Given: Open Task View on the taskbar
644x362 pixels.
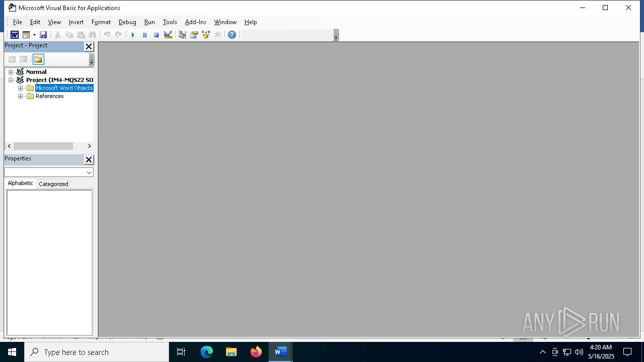Looking at the screenshot, I should [x=181, y=352].
